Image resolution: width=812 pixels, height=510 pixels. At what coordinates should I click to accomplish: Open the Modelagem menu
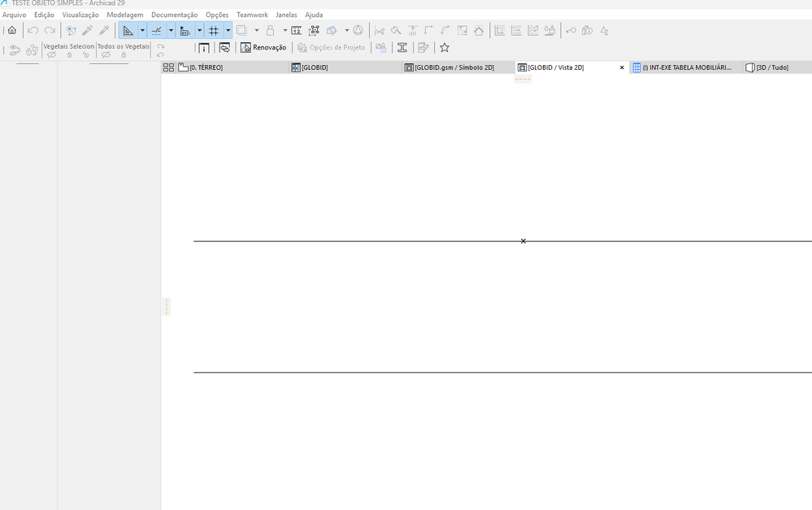[125, 15]
